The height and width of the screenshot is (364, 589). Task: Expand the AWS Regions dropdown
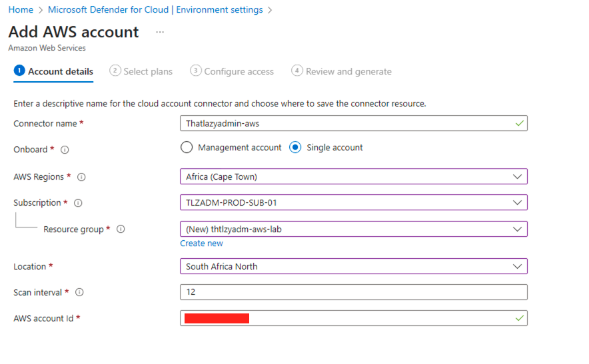[x=353, y=176]
